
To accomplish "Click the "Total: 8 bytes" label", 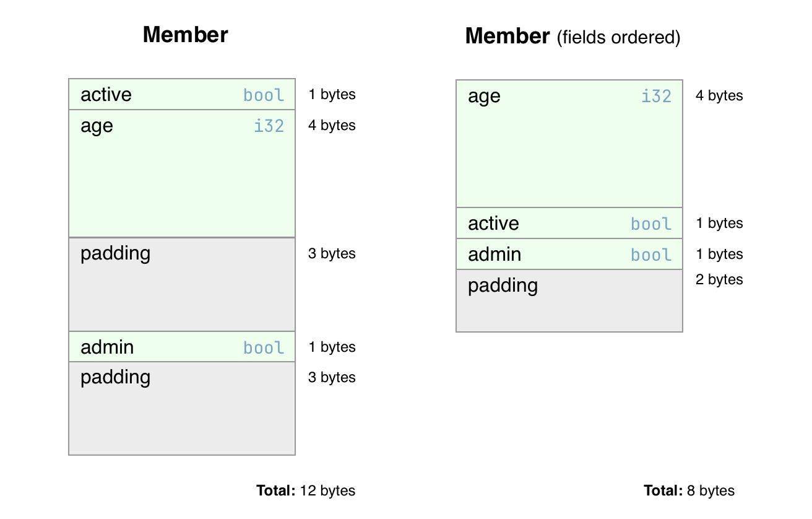I will [x=689, y=491].
